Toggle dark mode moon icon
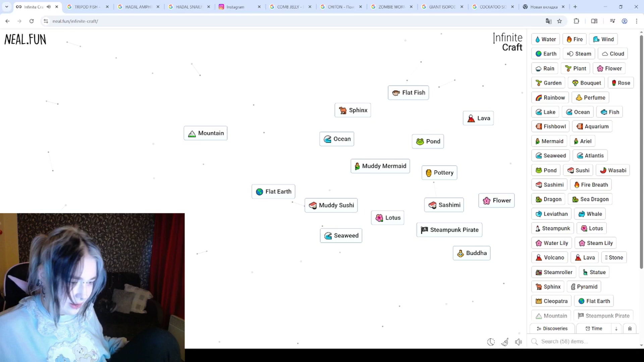Image resolution: width=644 pixels, height=362 pixels. click(x=491, y=342)
